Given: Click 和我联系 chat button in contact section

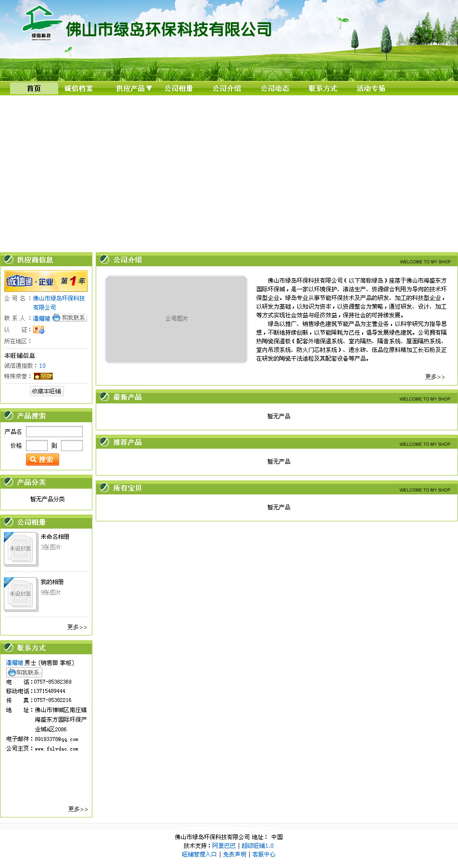Looking at the screenshot, I should [24, 673].
